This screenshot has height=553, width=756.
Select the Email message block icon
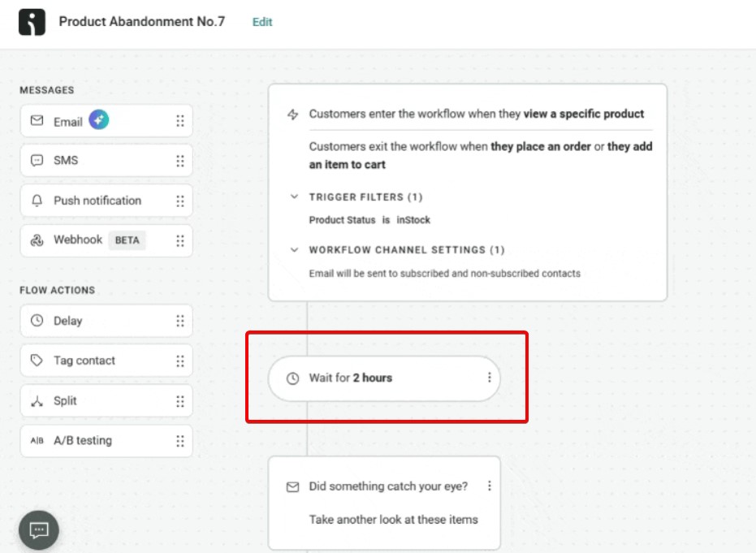37,120
